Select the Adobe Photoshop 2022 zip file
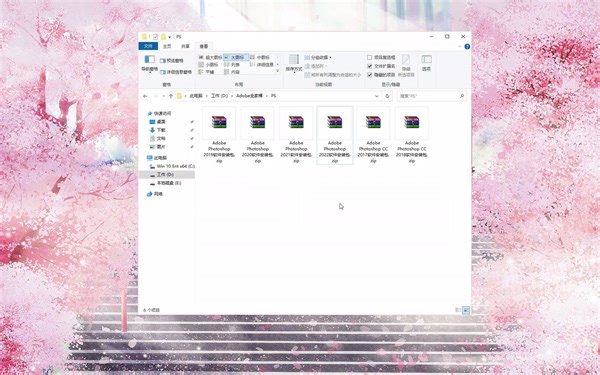 click(335, 135)
